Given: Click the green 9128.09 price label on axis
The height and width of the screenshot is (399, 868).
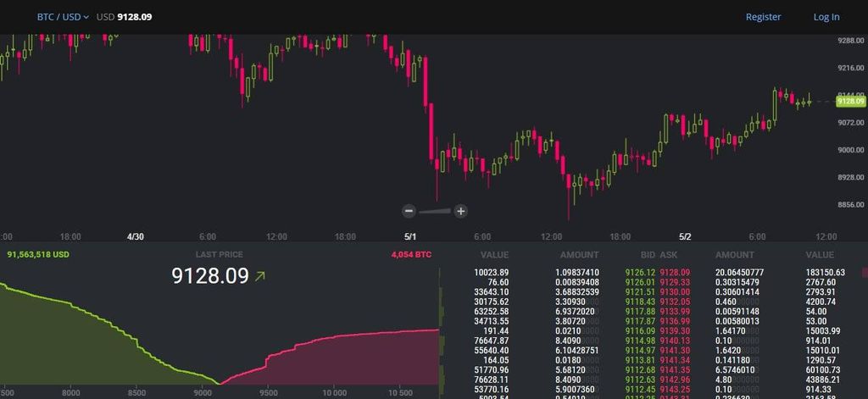Looking at the screenshot, I should [851, 102].
